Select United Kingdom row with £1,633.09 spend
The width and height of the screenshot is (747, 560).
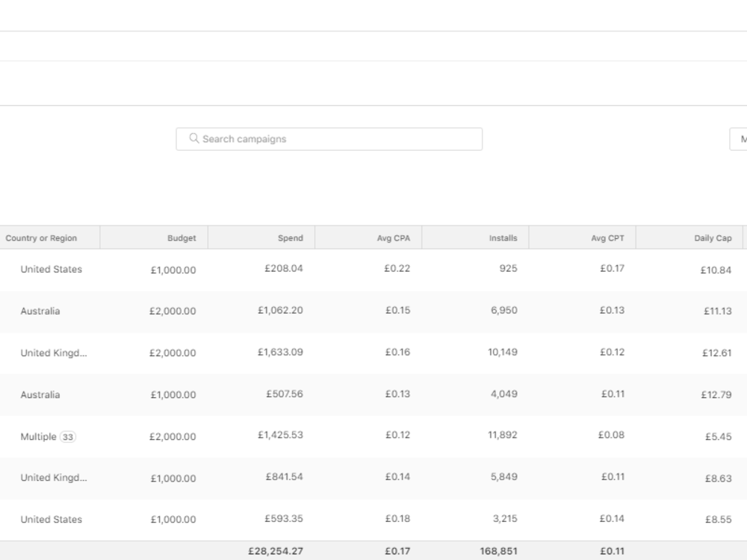pyautogui.click(x=373, y=353)
